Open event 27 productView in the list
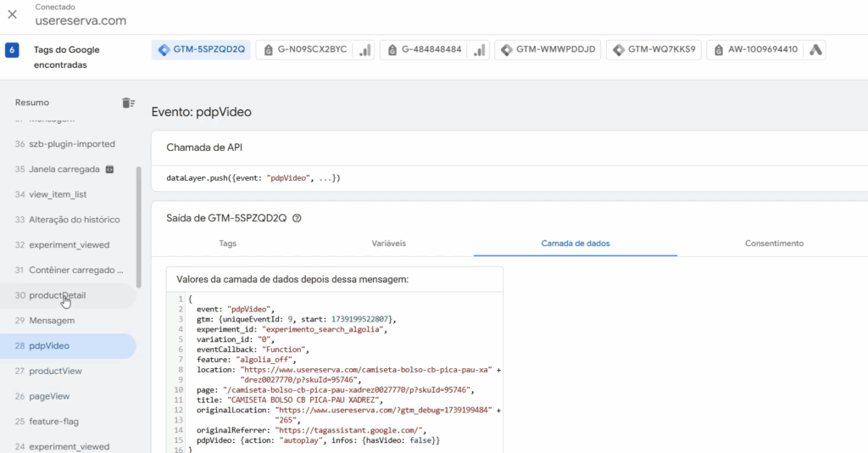This screenshot has height=453, width=868. pyautogui.click(x=55, y=371)
